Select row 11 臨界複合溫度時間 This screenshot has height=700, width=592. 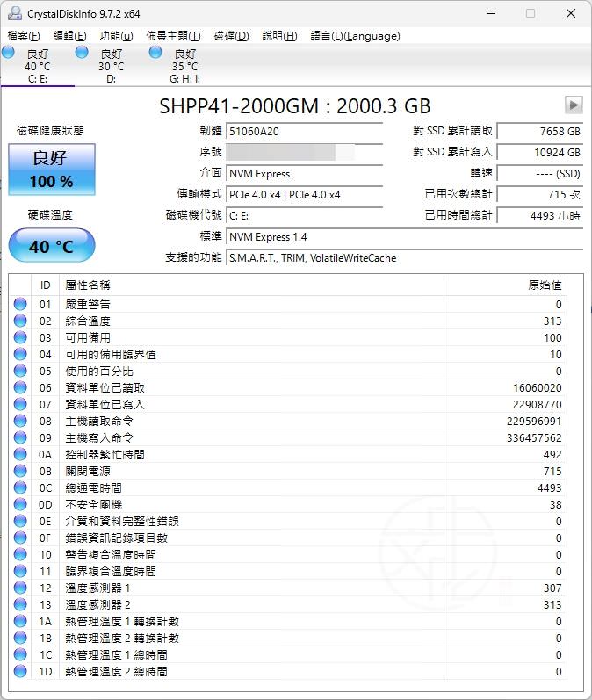click(288, 571)
